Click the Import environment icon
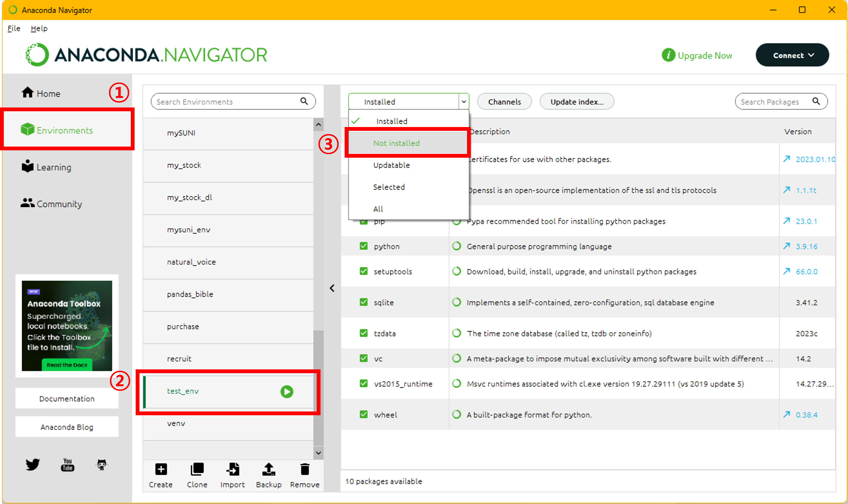This screenshot has width=848, height=504. [233, 469]
